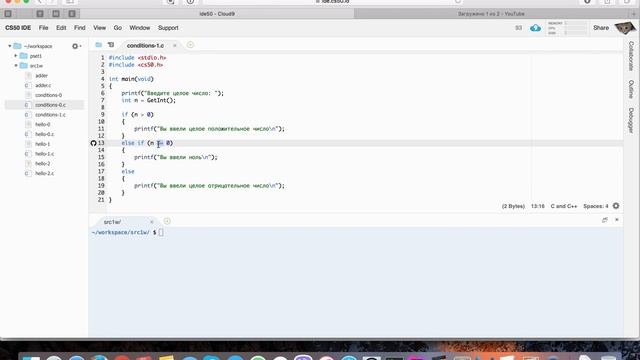Click the GetInt() line of code
Image resolution: width=640 pixels, height=360 pixels.
pos(148,100)
